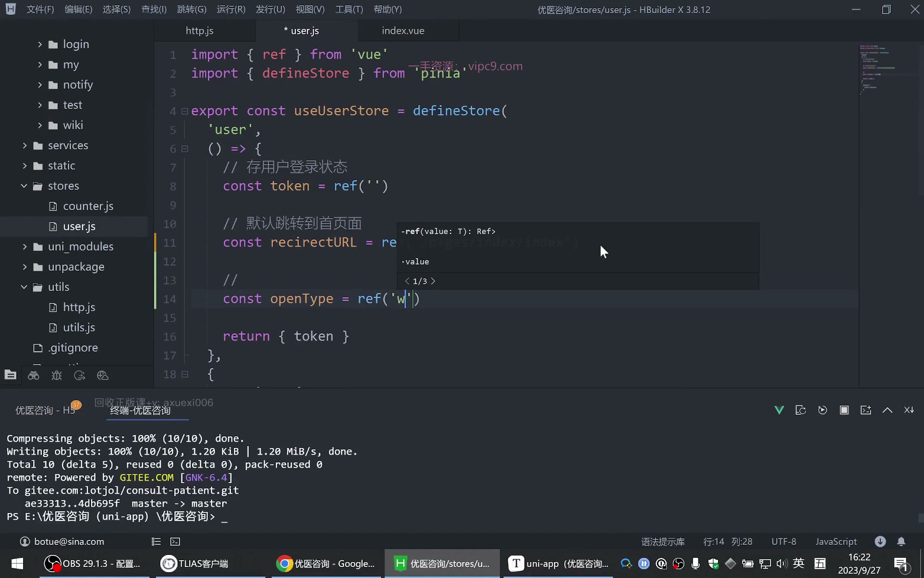Open the 工具(T) menu
924x578 pixels.
(x=349, y=10)
